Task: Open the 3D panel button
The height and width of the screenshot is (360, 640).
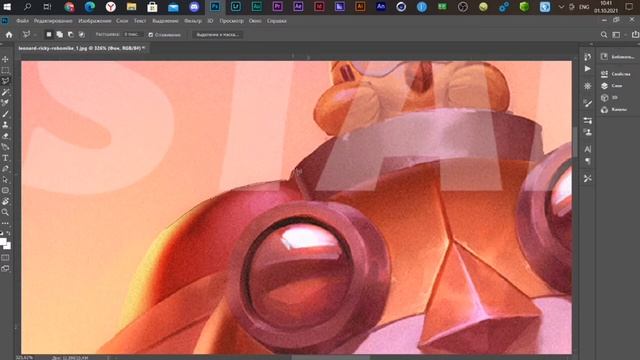Action: tap(609, 98)
